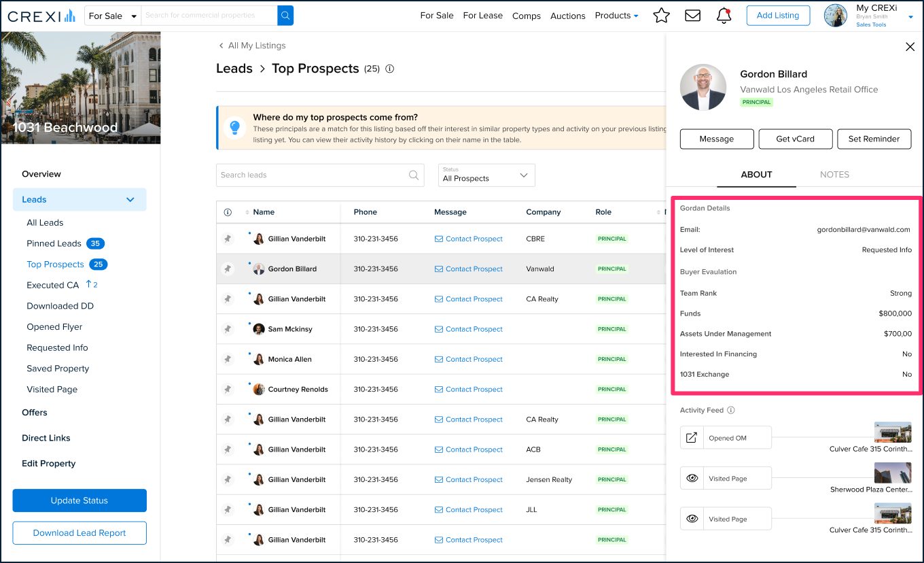Toggle the eye icon beside Visited Page activity
924x563 pixels.
pyautogui.click(x=692, y=478)
